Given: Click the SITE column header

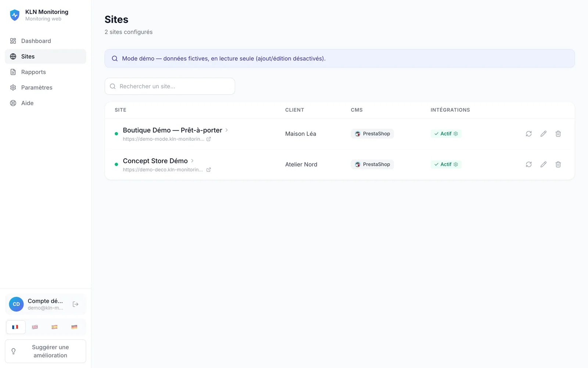Looking at the screenshot, I should (121, 110).
